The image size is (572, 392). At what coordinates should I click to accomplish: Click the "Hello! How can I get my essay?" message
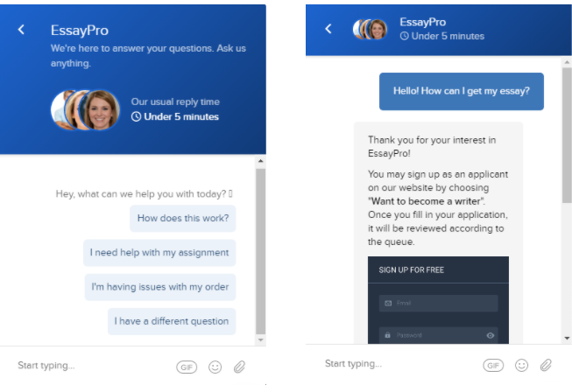[462, 92]
